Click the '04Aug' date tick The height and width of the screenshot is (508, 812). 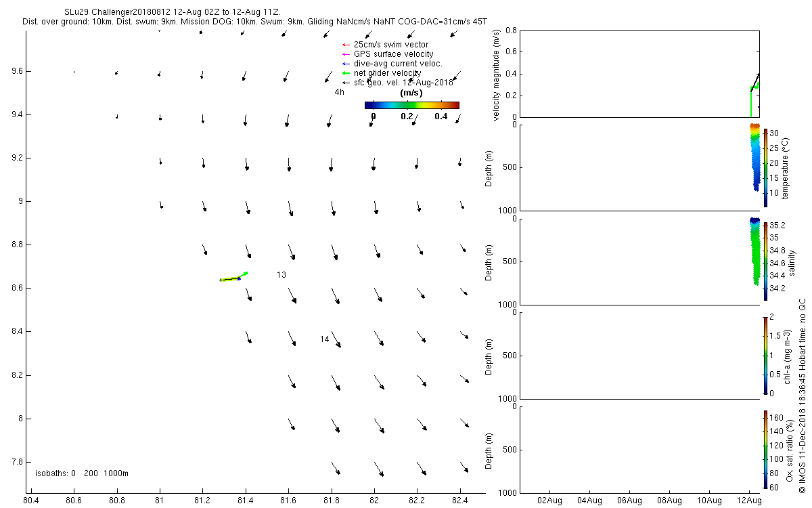click(589, 500)
